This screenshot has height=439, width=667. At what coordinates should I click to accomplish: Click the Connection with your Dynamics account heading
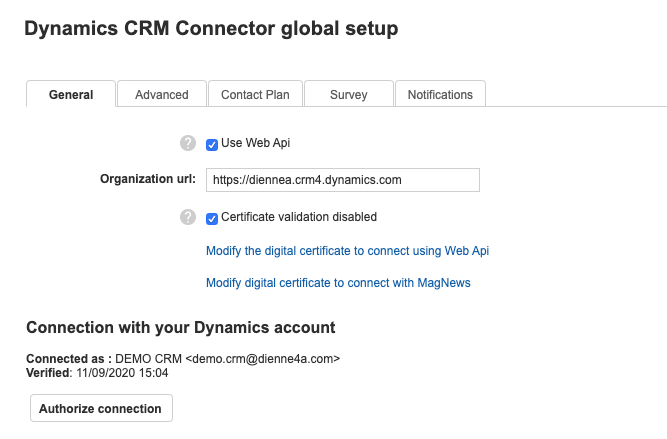[180, 328]
